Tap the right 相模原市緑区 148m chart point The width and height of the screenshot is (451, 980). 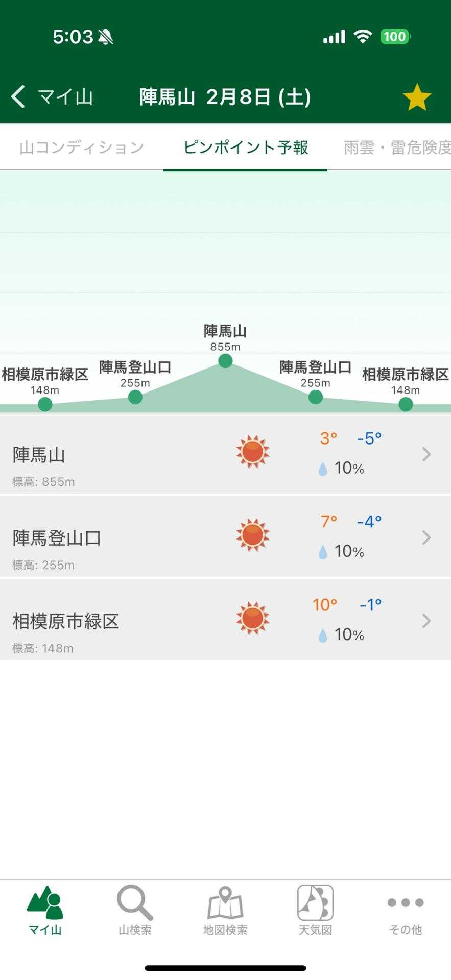tap(406, 405)
